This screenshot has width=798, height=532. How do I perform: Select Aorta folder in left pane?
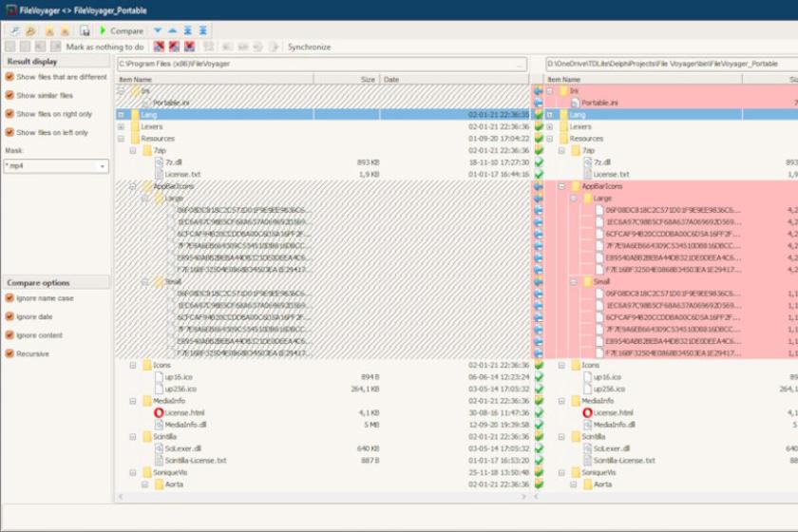174,484
